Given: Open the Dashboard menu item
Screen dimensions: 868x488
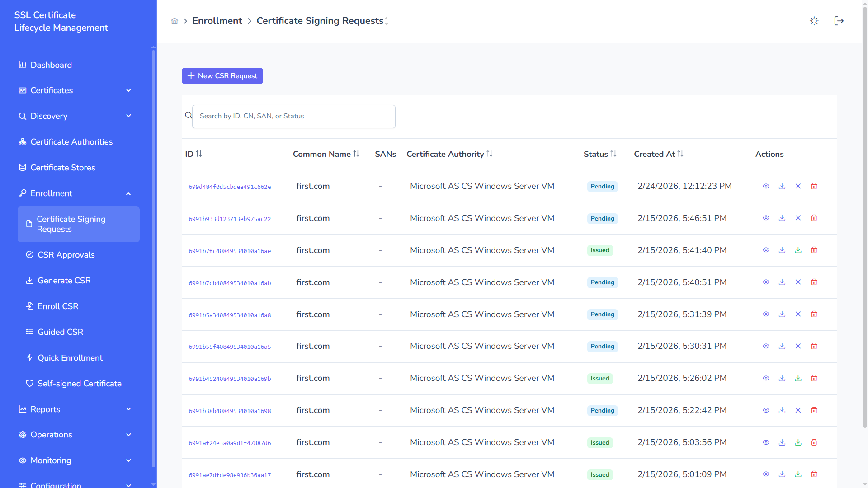Looking at the screenshot, I should [x=51, y=65].
